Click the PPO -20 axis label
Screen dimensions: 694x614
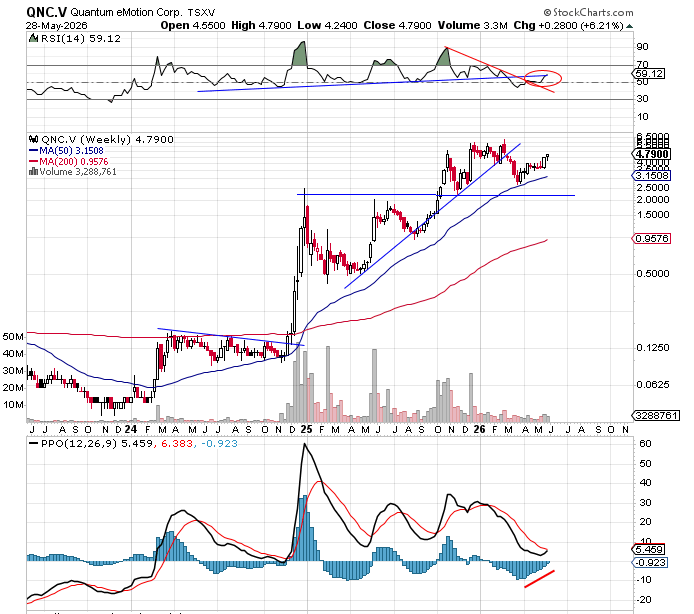pos(644,599)
